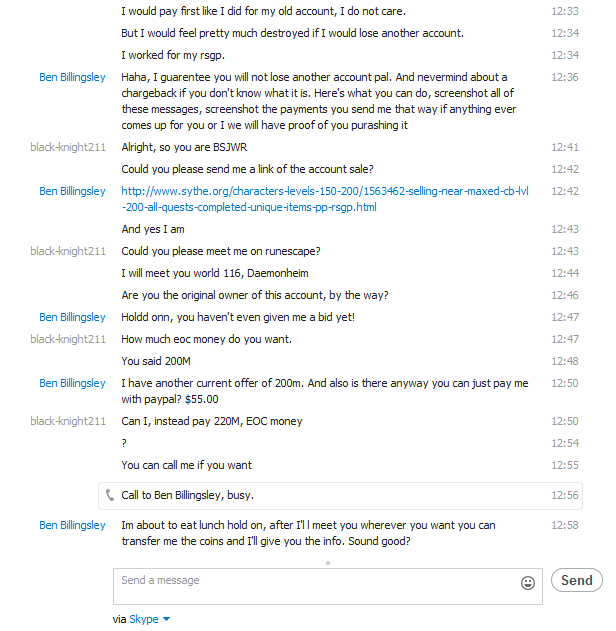Click Ben Billingsley name beside 'Holdd onn' message

(72, 317)
